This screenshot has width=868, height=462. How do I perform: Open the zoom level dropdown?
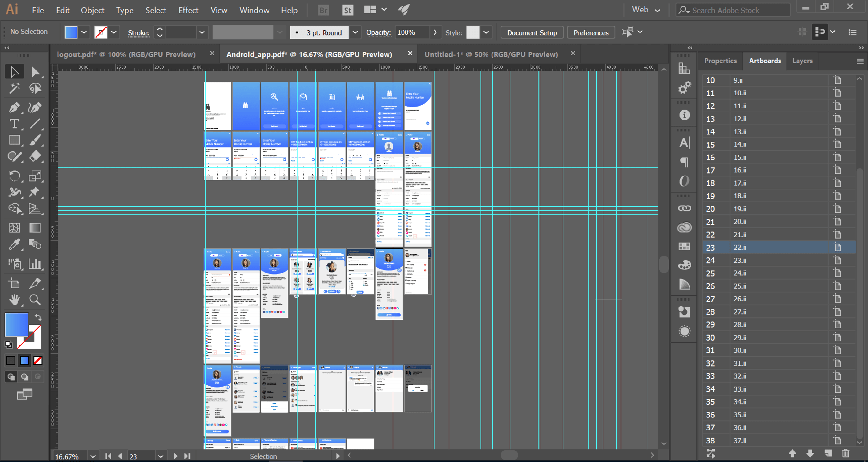click(93, 456)
